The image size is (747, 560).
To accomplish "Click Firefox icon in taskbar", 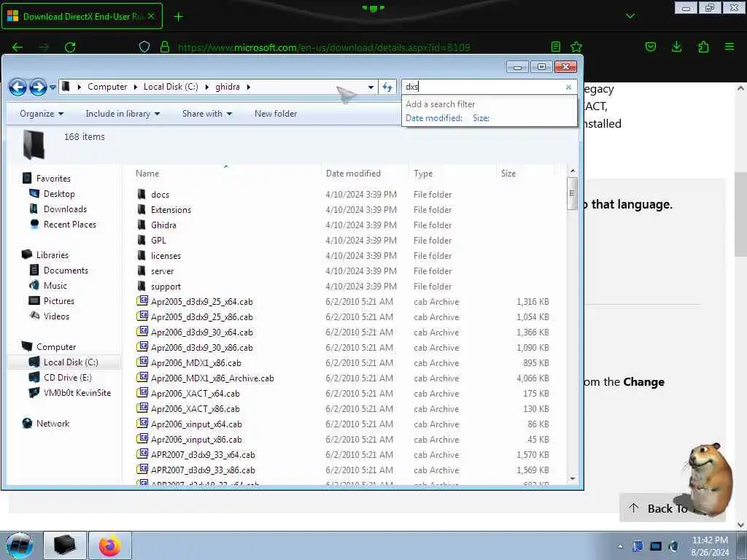I will pyautogui.click(x=110, y=545).
